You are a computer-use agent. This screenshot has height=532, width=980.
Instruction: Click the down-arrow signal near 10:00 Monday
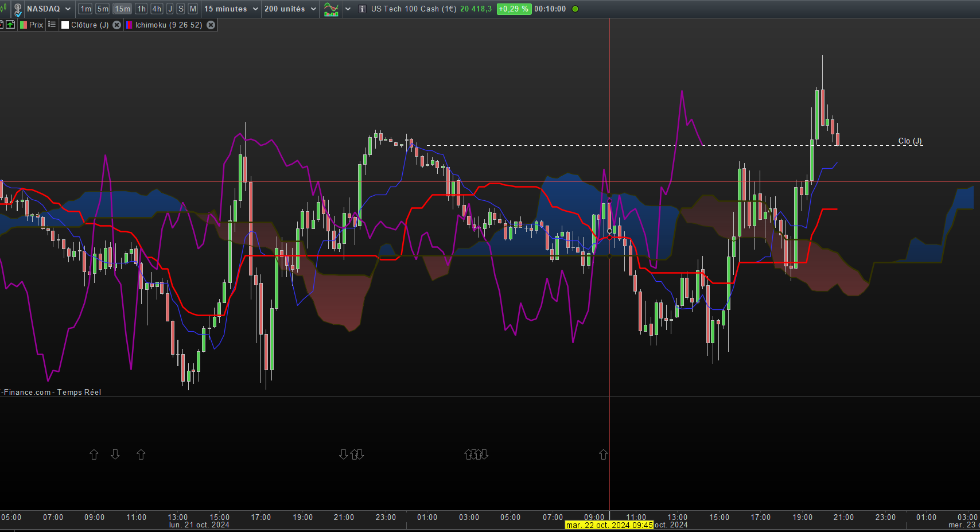point(115,455)
